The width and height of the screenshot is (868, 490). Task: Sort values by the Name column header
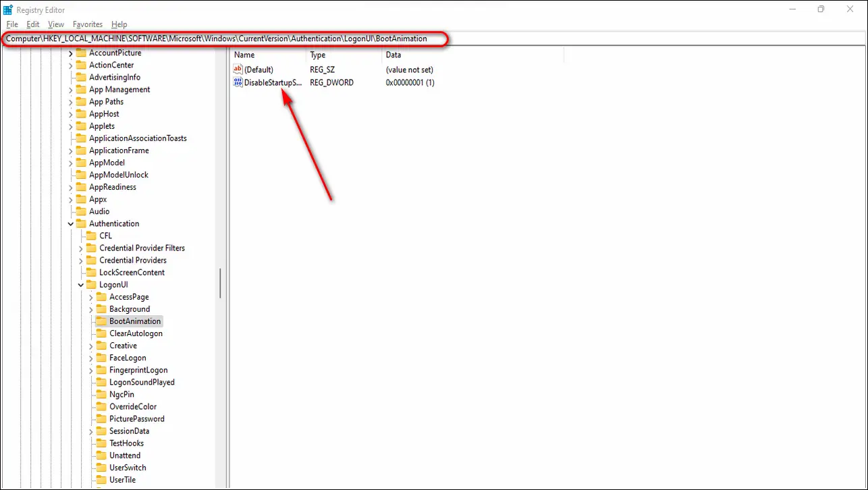tap(268, 55)
